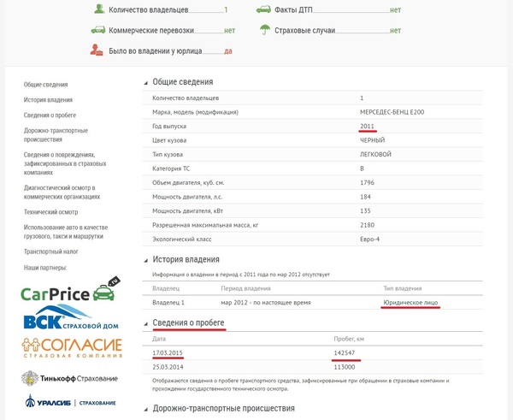Collapse the История владения section triangle
This screenshot has width=513, height=420.
click(146, 261)
